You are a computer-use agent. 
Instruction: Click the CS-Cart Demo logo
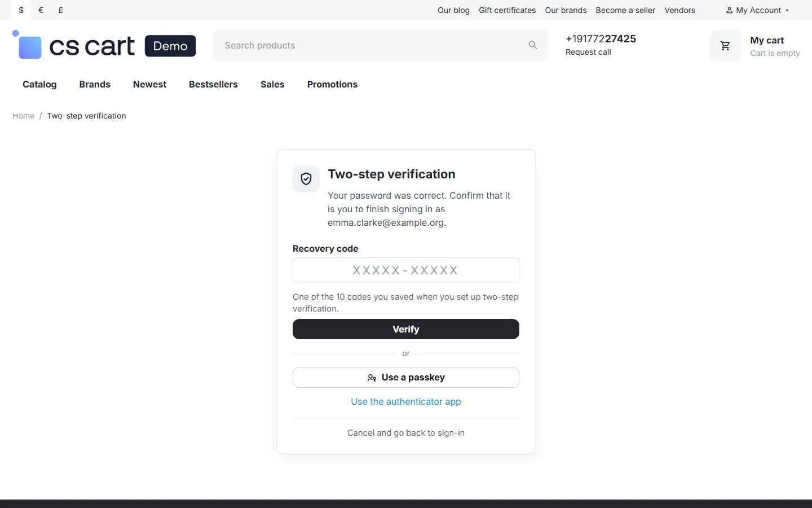pos(104,45)
